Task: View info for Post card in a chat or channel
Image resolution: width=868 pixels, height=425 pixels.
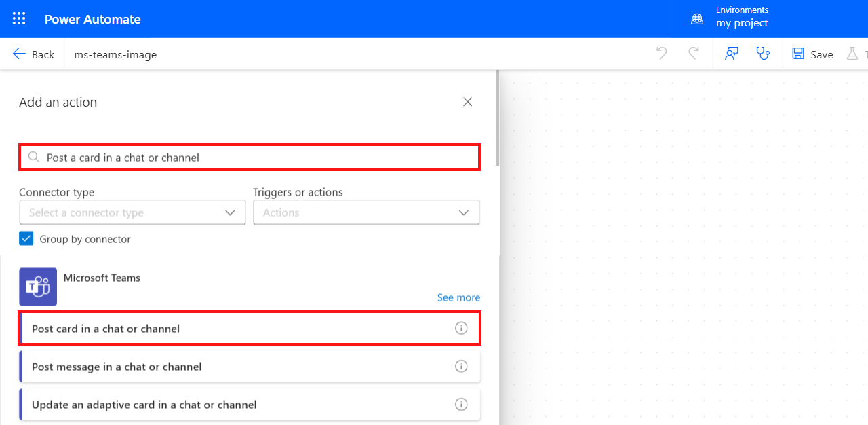Action: click(461, 328)
